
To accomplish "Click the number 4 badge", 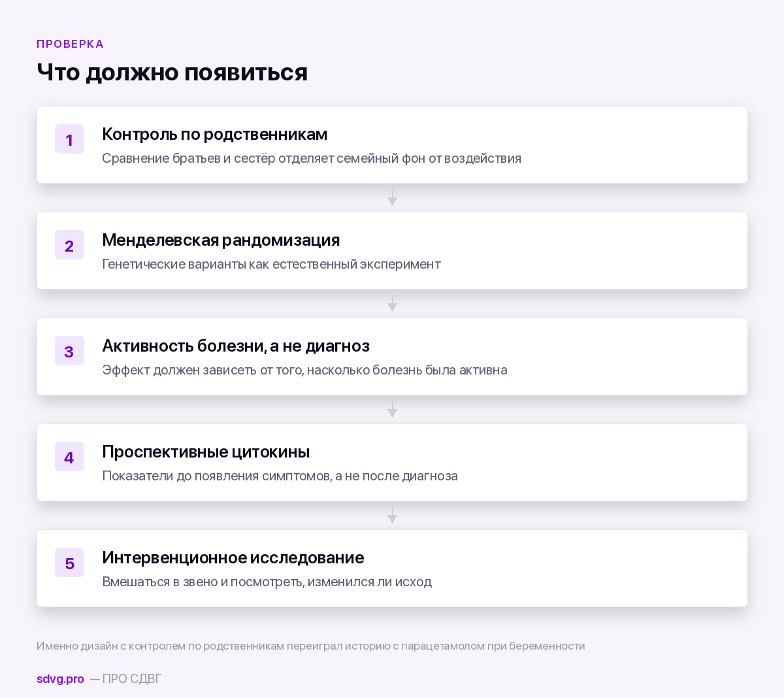I will (x=69, y=457).
